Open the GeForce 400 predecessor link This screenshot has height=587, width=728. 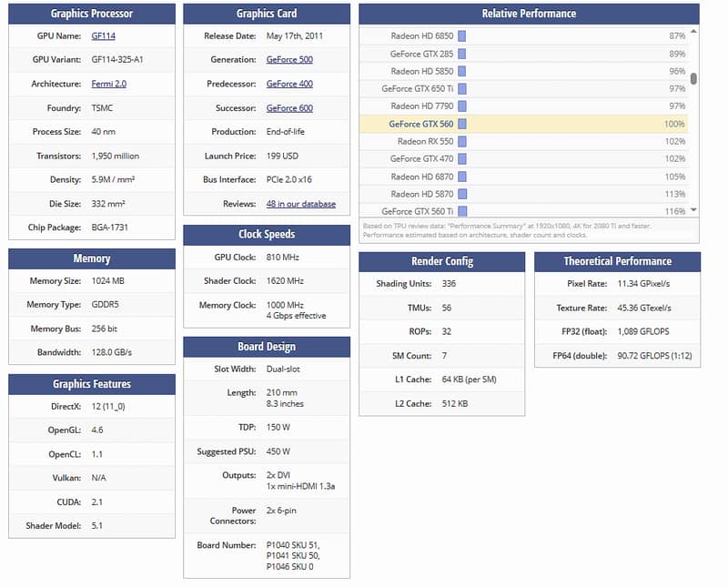289,84
